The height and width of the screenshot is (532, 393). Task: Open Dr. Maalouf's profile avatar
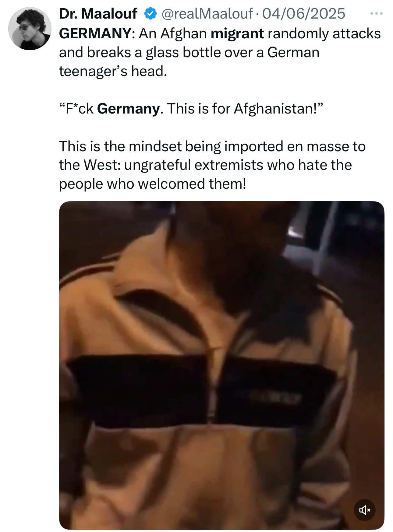[x=30, y=29]
